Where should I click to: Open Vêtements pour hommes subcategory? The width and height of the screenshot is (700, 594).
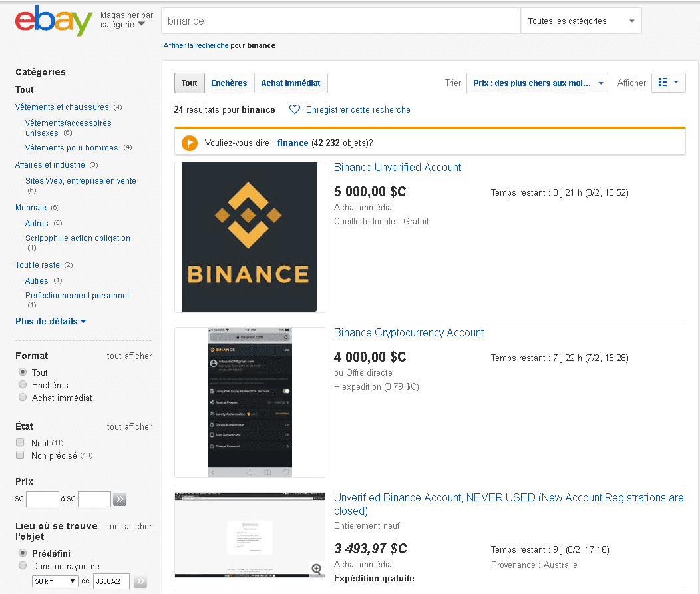(x=71, y=148)
